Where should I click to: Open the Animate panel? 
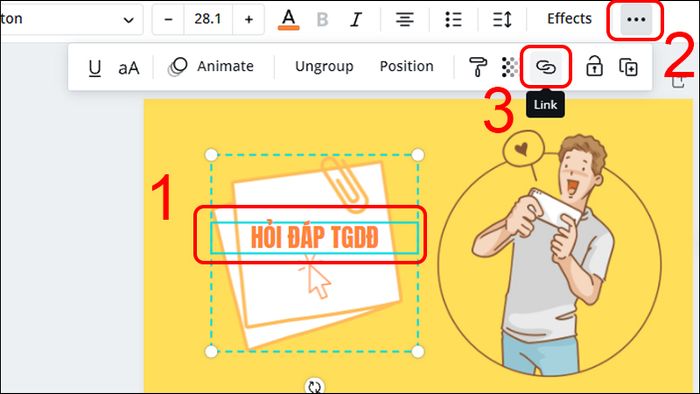(211, 66)
